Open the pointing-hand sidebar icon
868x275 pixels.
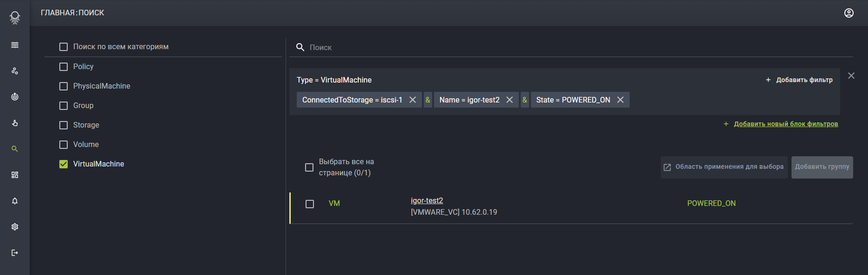pyautogui.click(x=15, y=123)
